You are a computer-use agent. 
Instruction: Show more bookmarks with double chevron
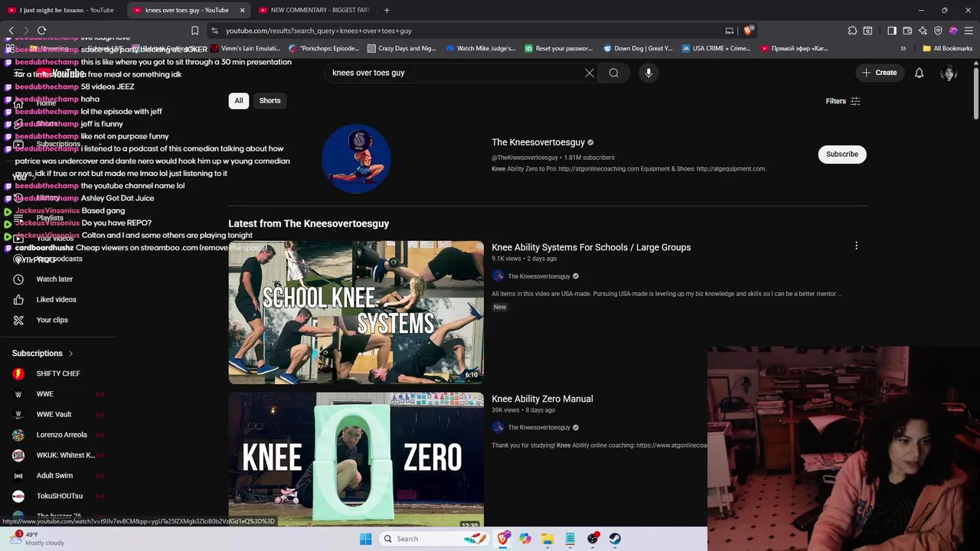click(903, 48)
